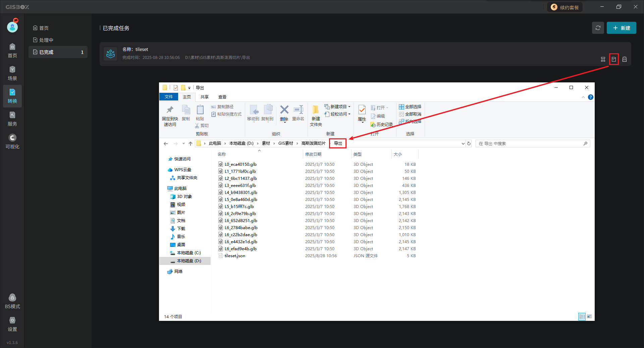Click the 续约套餐 renewal button
The image size is (644, 348).
click(565, 7)
